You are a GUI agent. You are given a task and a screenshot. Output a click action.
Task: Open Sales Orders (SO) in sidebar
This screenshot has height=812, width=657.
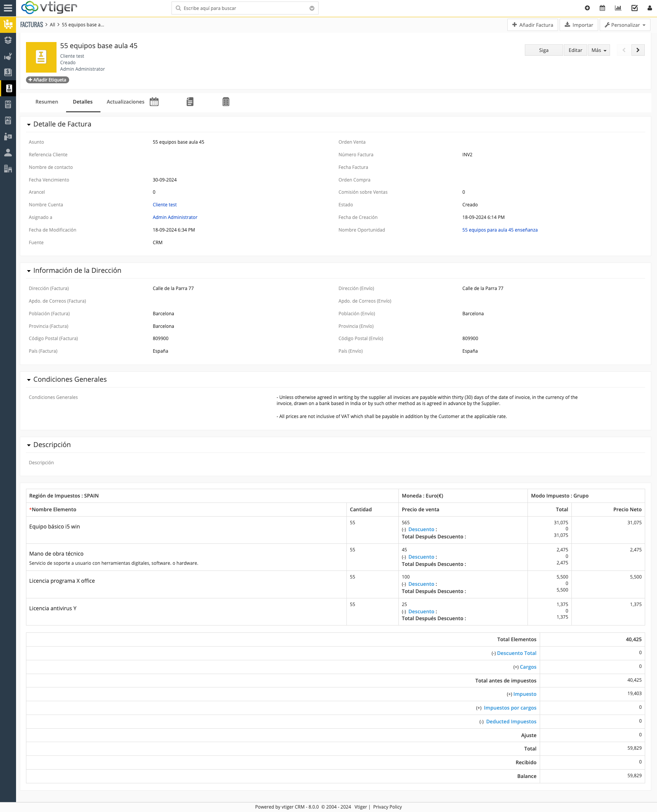coord(8,104)
